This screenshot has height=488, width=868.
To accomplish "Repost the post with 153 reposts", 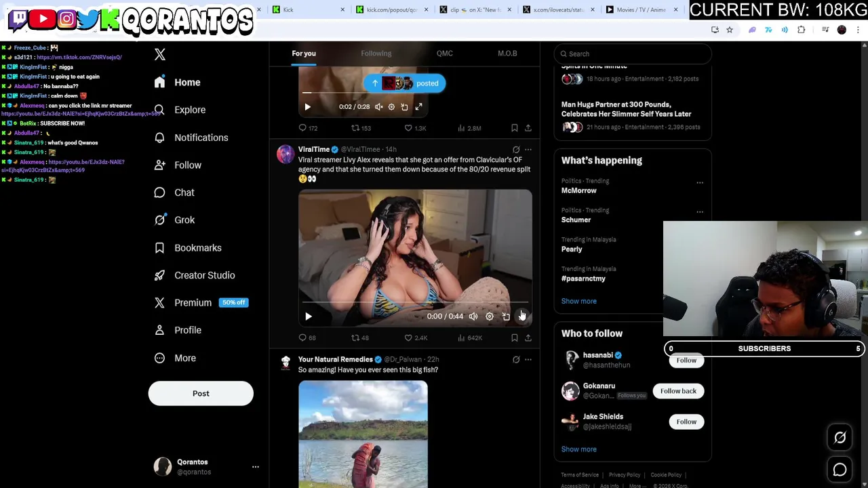I will 361,128.
